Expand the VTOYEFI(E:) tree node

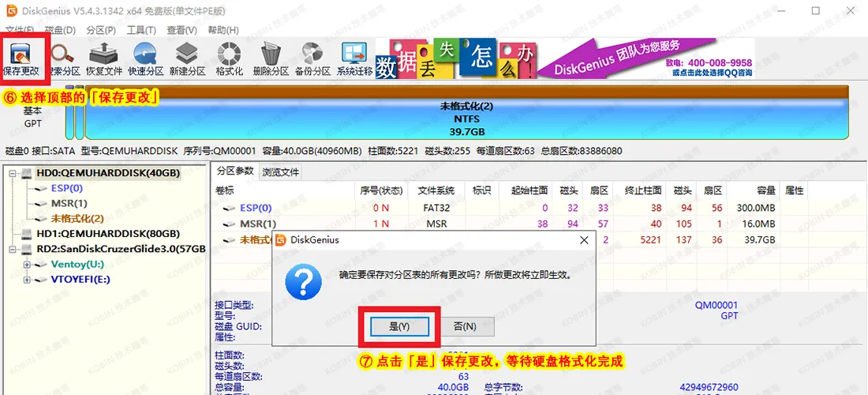[x=27, y=280]
